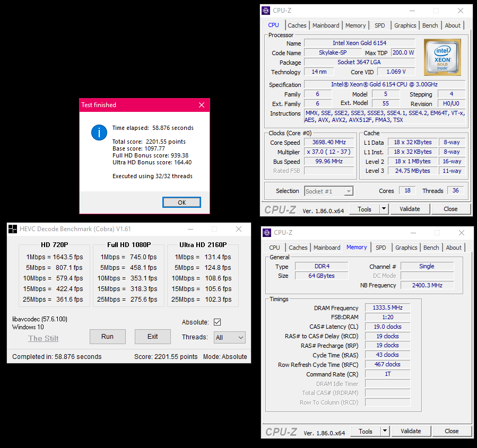This screenshot has width=477, height=448.
Task: Click the Multiplier value x 37.0 ( 12 - 37 )
Action: coord(329,152)
